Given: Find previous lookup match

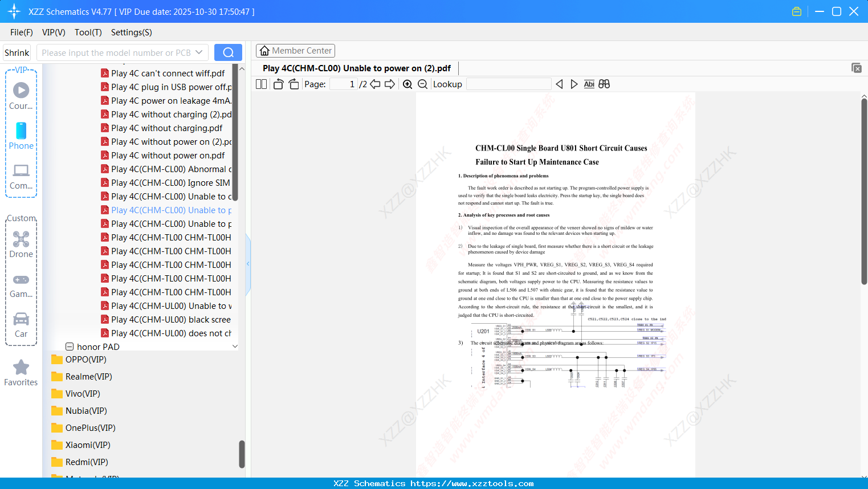Looking at the screenshot, I should click(x=559, y=84).
